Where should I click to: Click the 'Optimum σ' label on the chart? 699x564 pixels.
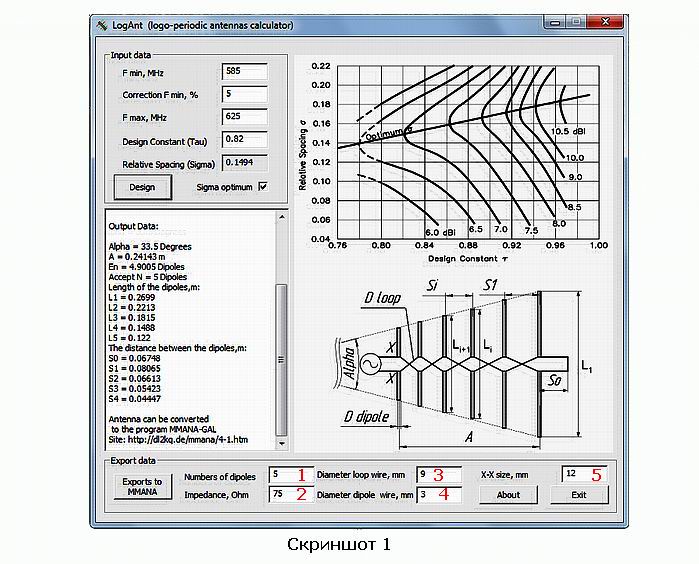(389, 133)
